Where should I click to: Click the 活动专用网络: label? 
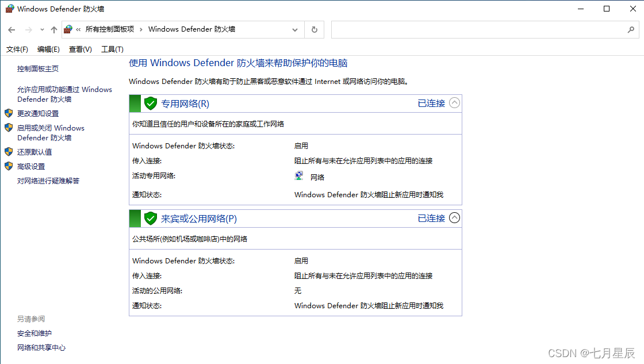click(154, 176)
